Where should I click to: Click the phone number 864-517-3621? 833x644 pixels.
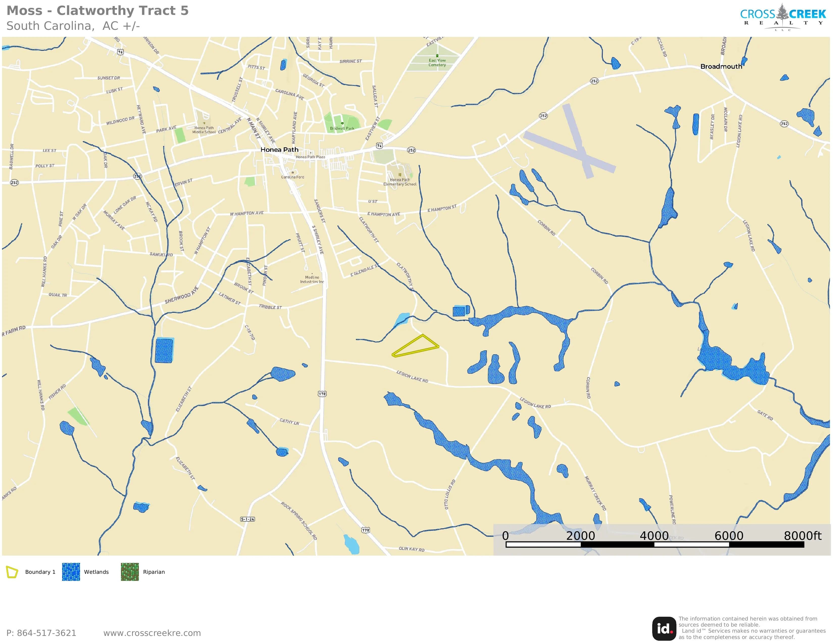coord(46,633)
